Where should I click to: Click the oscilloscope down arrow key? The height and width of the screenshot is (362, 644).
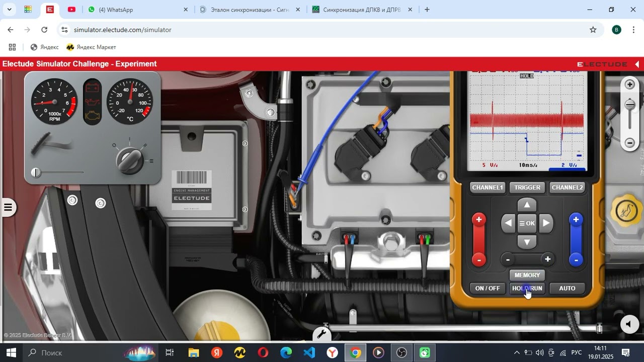click(527, 242)
